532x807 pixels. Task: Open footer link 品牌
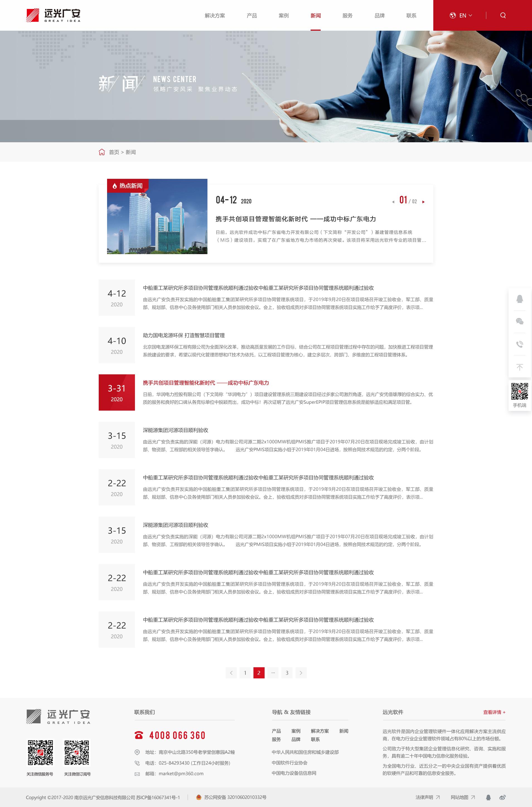[296, 739]
